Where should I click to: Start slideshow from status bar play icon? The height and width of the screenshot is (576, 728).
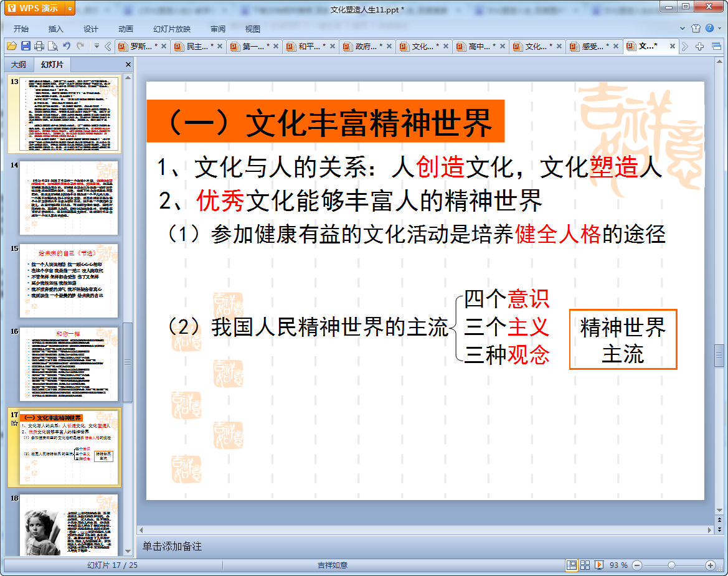[x=599, y=565]
